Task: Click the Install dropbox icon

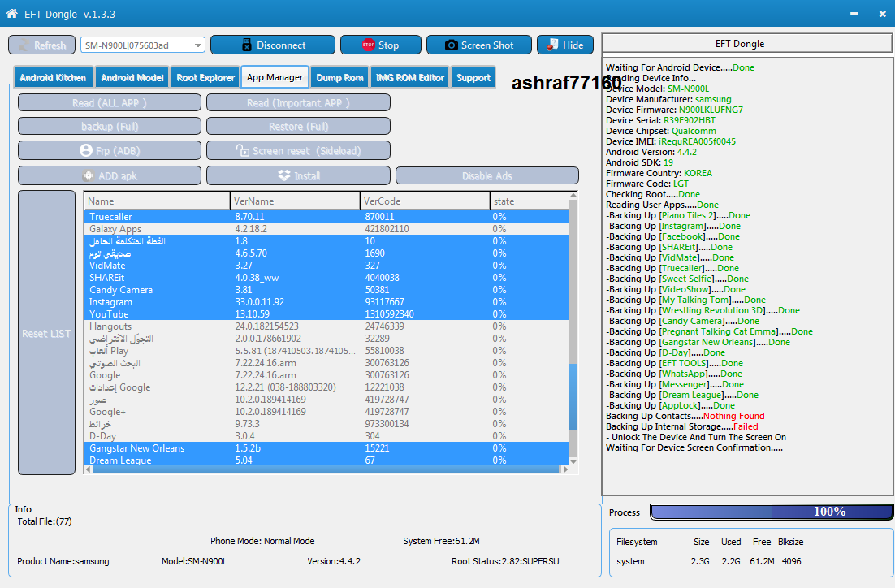Action: (284, 175)
